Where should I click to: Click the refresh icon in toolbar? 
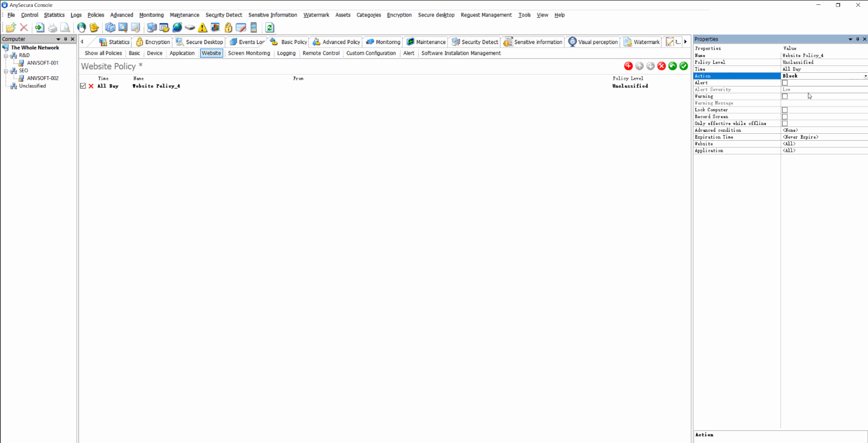tap(269, 28)
